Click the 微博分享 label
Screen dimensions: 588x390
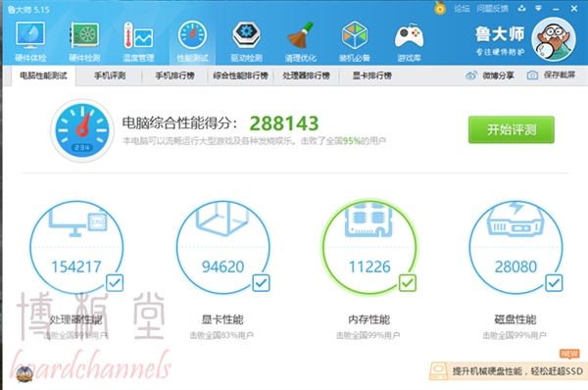(498, 75)
